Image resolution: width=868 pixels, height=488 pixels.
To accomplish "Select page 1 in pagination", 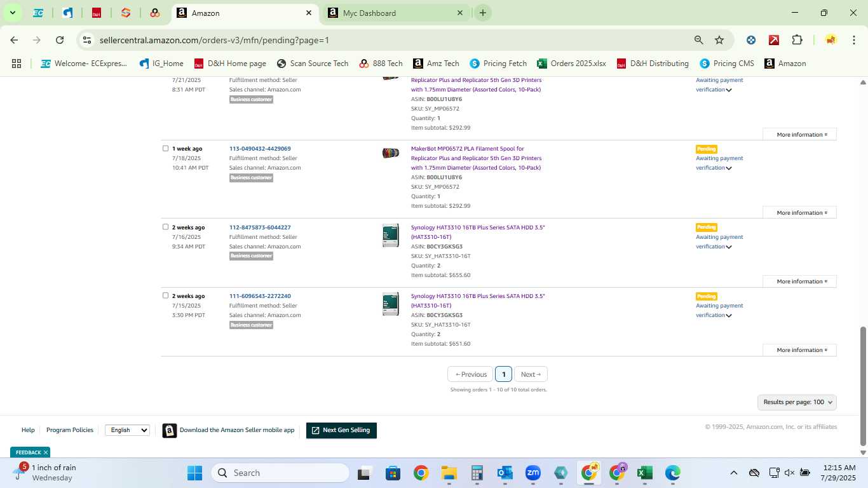I will (x=503, y=374).
